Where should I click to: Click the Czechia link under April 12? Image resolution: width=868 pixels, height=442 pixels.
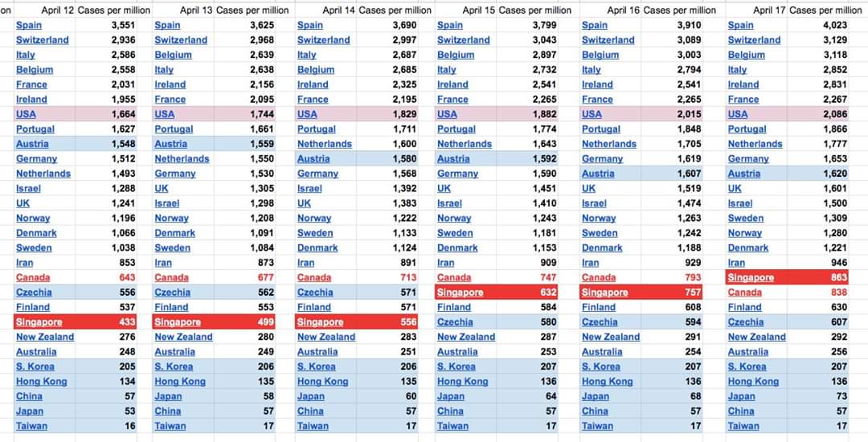(34, 292)
